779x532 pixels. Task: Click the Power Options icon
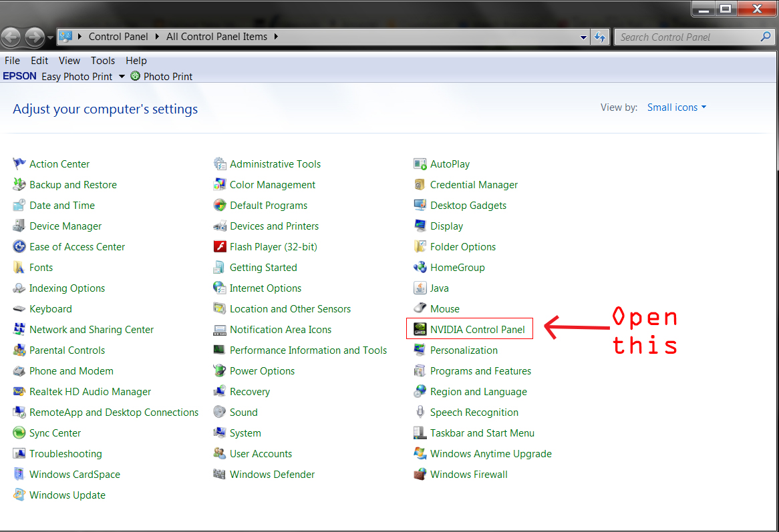pyautogui.click(x=220, y=370)
